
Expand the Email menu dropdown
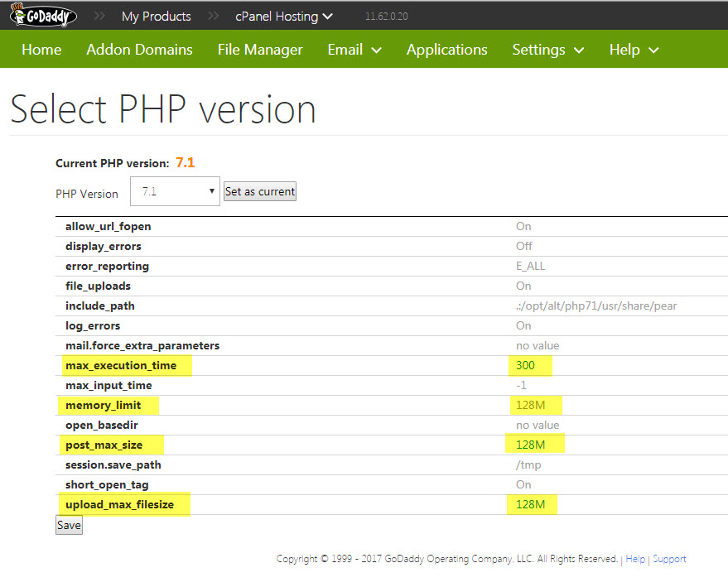click(x=354, y=50)
